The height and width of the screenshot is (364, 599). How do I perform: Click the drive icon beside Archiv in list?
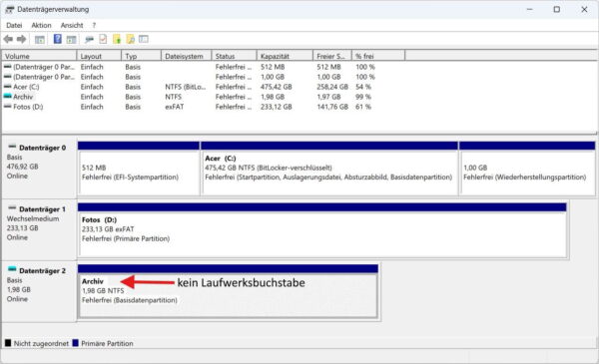[7, 97]
